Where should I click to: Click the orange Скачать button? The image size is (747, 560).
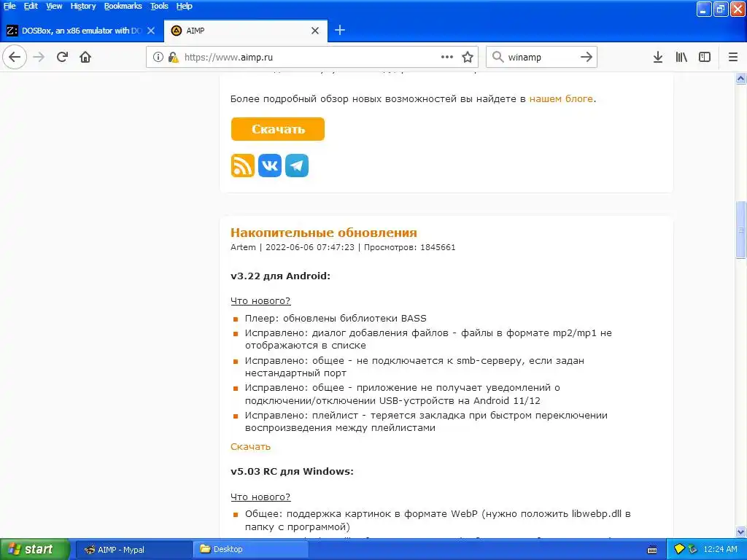[x=278, y=129]
